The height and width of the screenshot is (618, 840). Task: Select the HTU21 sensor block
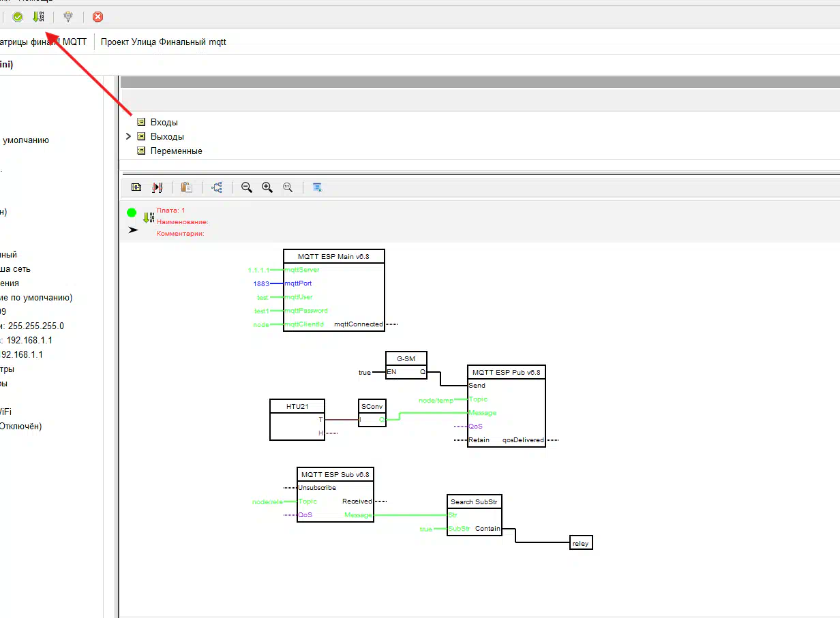pyautogui.click(x=297, y=420)
